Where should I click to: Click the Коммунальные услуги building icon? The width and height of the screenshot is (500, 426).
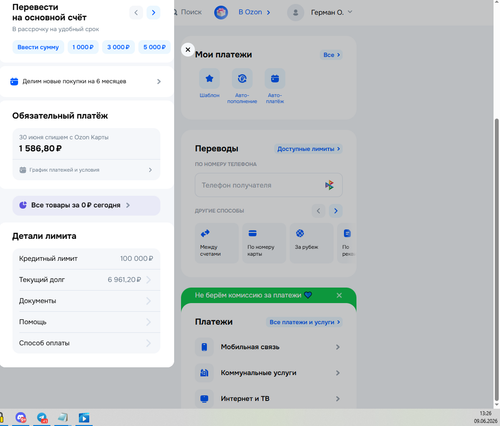204,373
